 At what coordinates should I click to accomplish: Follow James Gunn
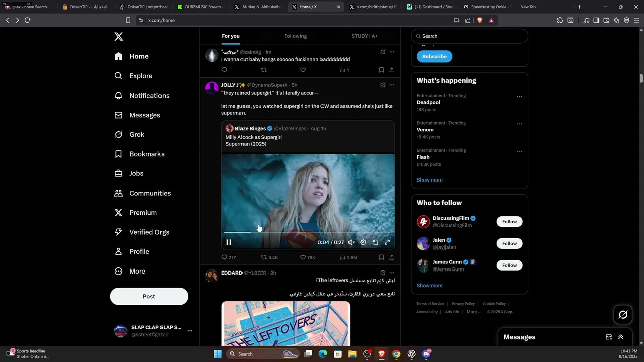(509, 265)
